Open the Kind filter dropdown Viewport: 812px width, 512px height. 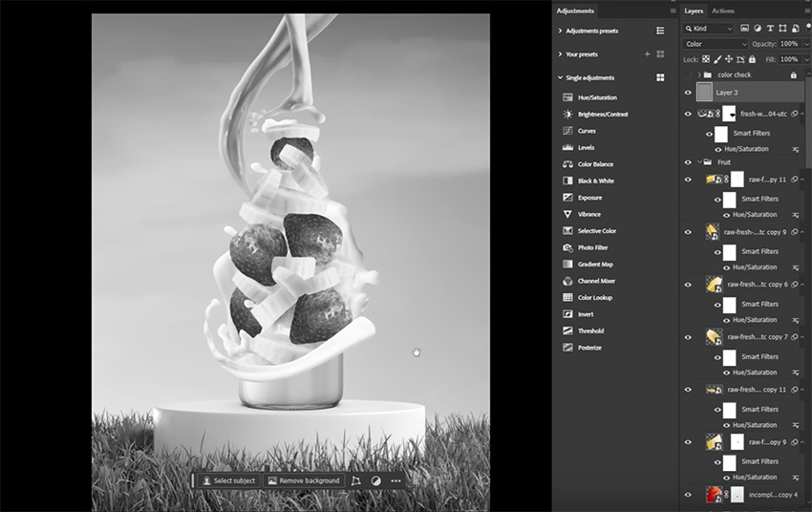click(709, 29)
